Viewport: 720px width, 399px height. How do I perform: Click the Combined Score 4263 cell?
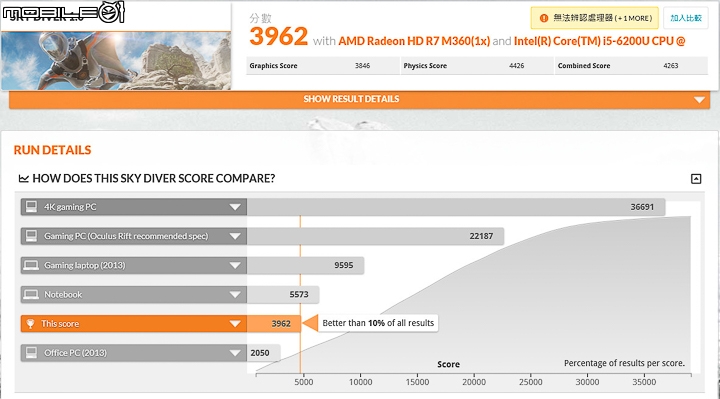pos(631,66)
